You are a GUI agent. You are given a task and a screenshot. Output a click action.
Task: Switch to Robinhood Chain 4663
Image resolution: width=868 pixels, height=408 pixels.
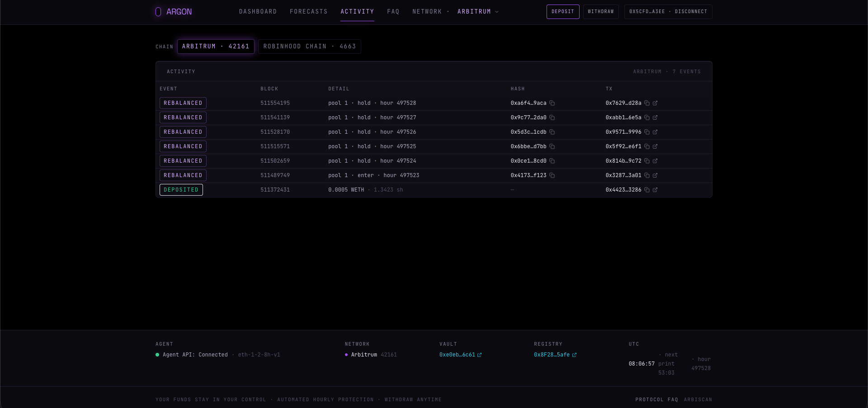coord(310,47)
